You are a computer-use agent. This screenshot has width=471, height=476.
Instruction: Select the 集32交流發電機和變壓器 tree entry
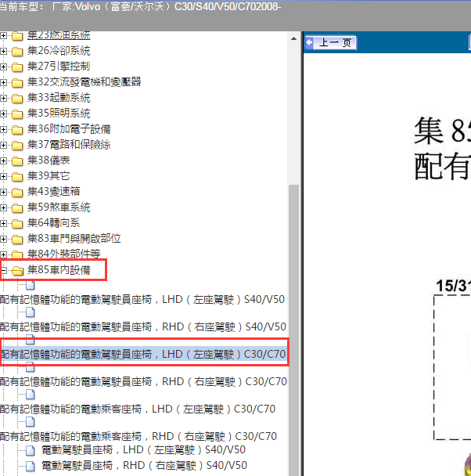[x=84, y=82]
